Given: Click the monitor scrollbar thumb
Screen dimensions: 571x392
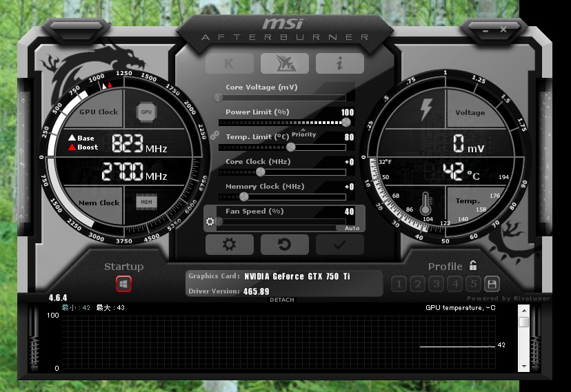Looking at the screenshot, I should click(523, 322).
